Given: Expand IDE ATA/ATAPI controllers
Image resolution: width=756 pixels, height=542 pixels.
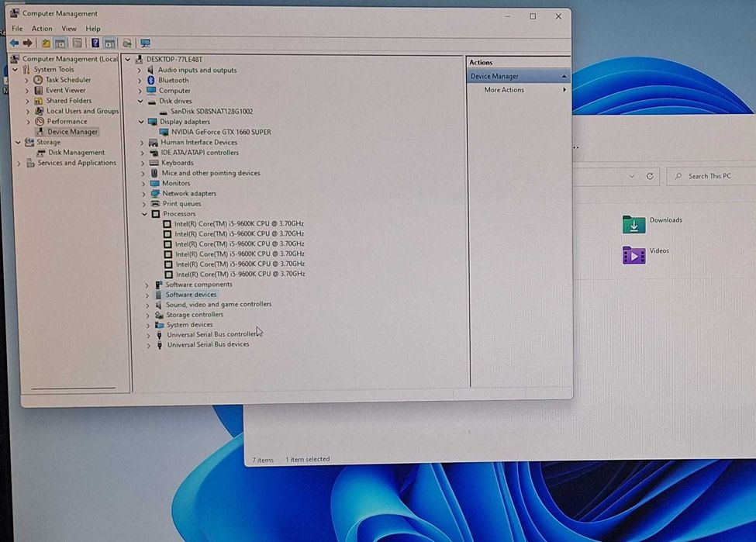Looking at the screenshot, I should tap(142, 153).
